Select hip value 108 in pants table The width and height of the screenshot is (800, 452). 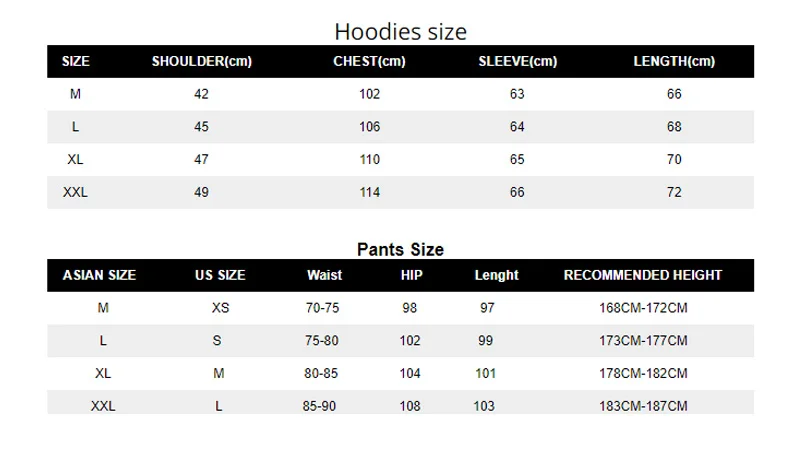tap(410, 406)
